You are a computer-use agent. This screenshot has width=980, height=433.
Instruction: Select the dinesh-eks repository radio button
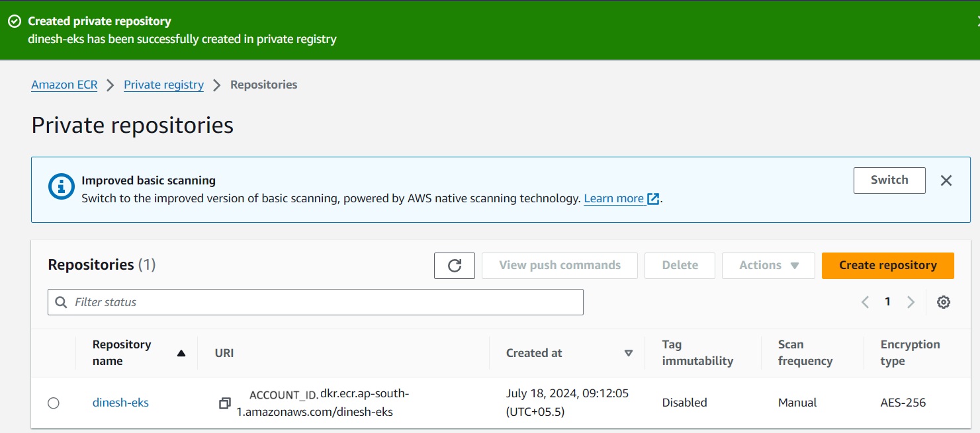(54, 403)
